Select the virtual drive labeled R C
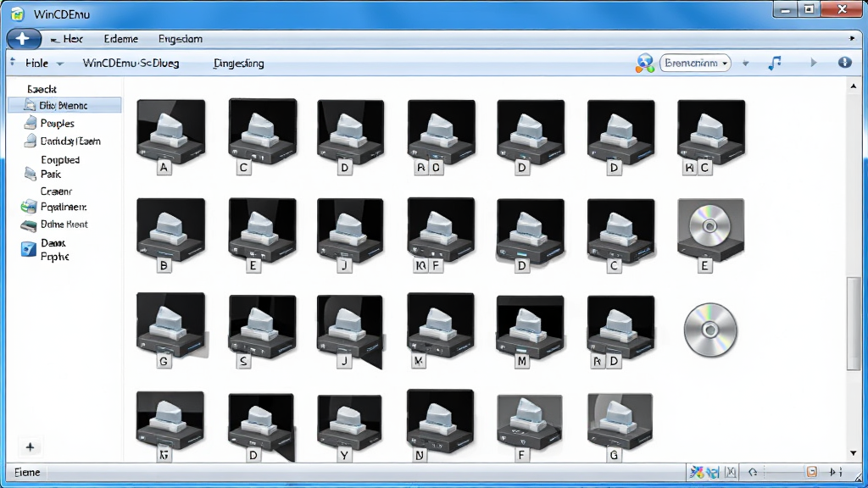Image resolution: width=868 pixels, height=488 pixels. coord(711,136)
